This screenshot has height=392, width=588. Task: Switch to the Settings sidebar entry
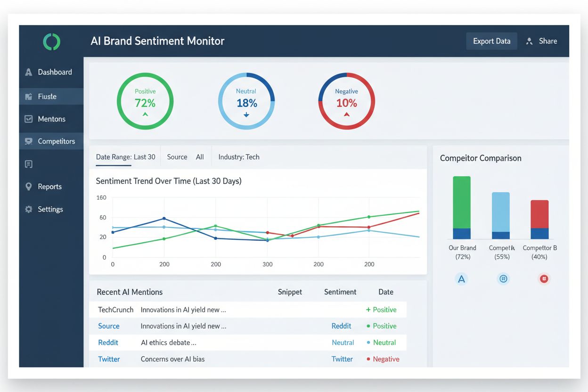29,209
